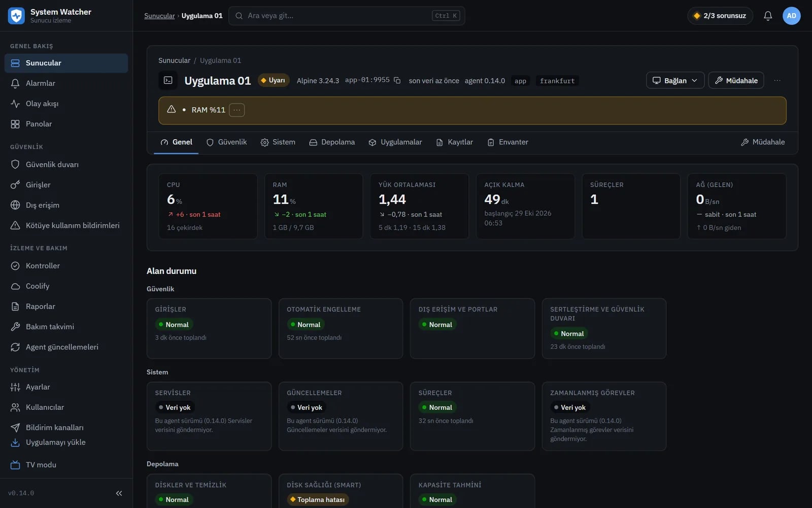This screenshot has width=812, height=508.
Task: Open Coolify in sidebar
Action: tap(66, 286)
